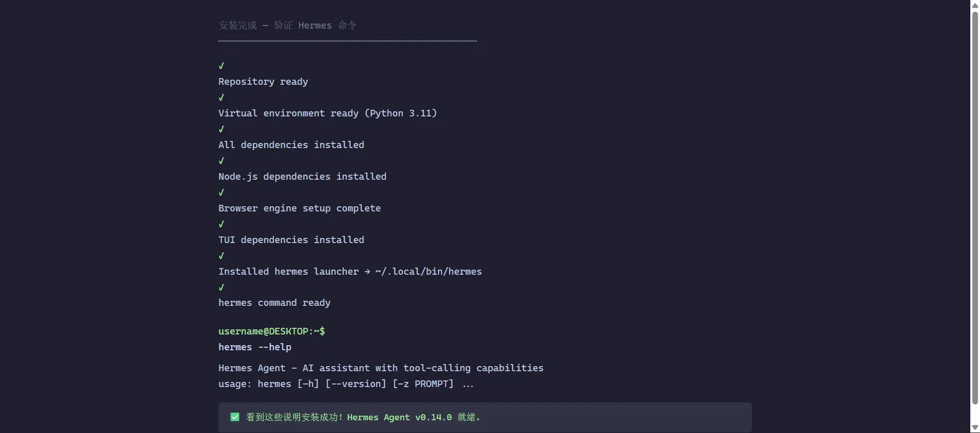Screen dimensions: 980x433
Task: Click the green checkmark icon in the success banner
Action: coord(235,417)
